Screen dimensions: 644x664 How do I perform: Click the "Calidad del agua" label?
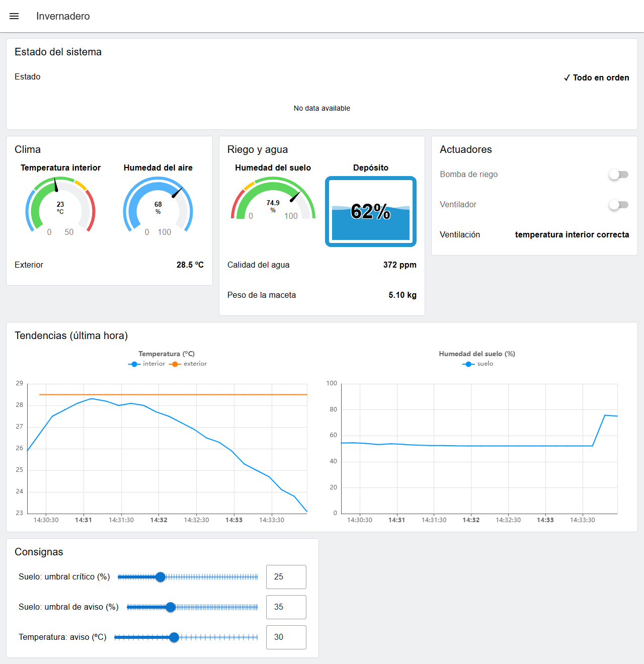(x=259, y=265)
